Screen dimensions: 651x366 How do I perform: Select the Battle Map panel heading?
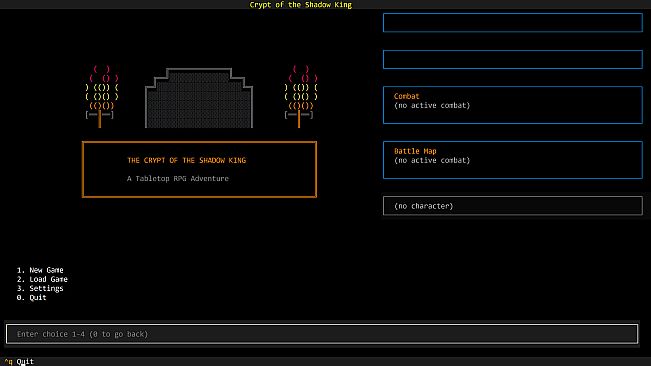[x=415, y=151]
